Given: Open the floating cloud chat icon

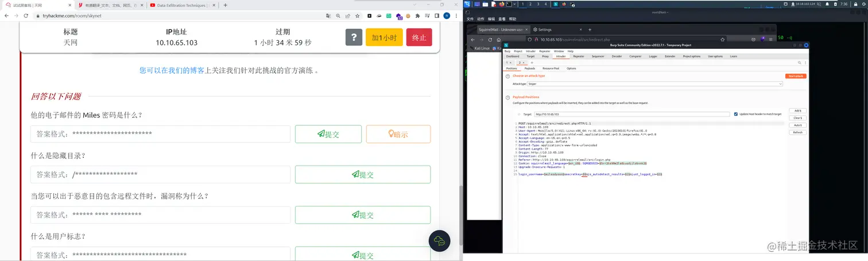Looking at the screenshot, I should coord(441,241).
